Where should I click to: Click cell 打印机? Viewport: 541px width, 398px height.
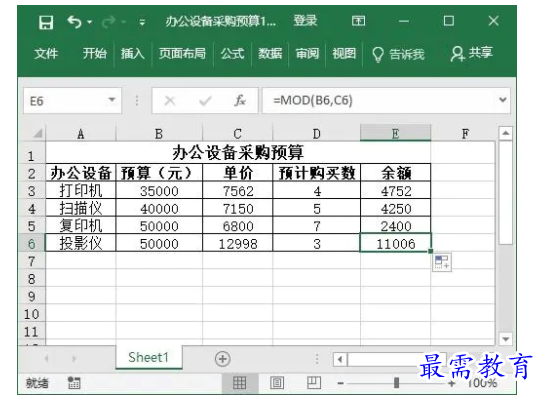click(80, 190)
